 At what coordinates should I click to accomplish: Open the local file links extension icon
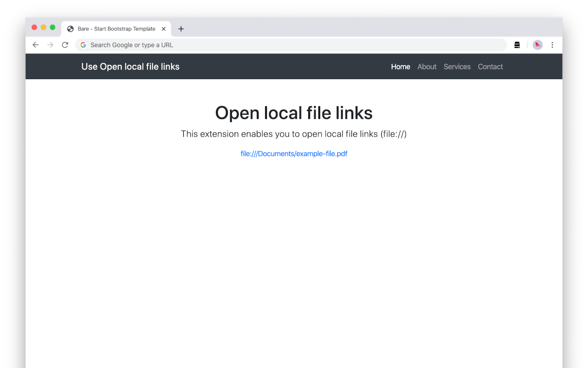click(x=517, y=45)
